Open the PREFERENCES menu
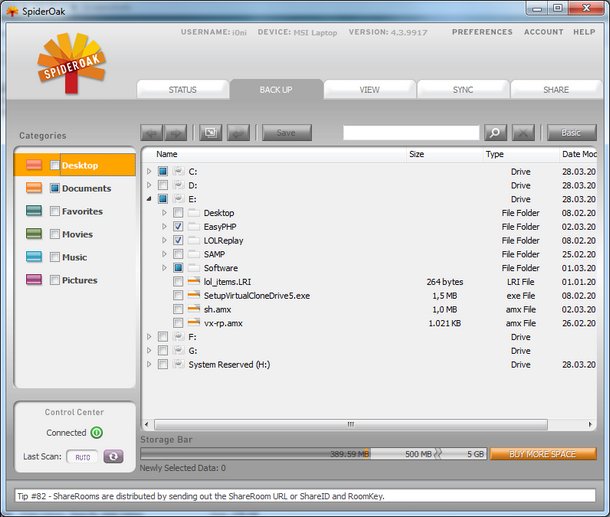This screenshot has height=517, width=610. click(482, 32)
